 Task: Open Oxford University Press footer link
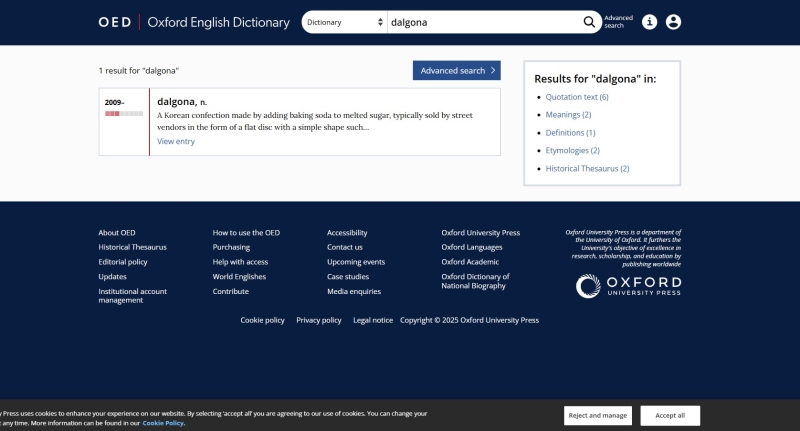[480, 233]
